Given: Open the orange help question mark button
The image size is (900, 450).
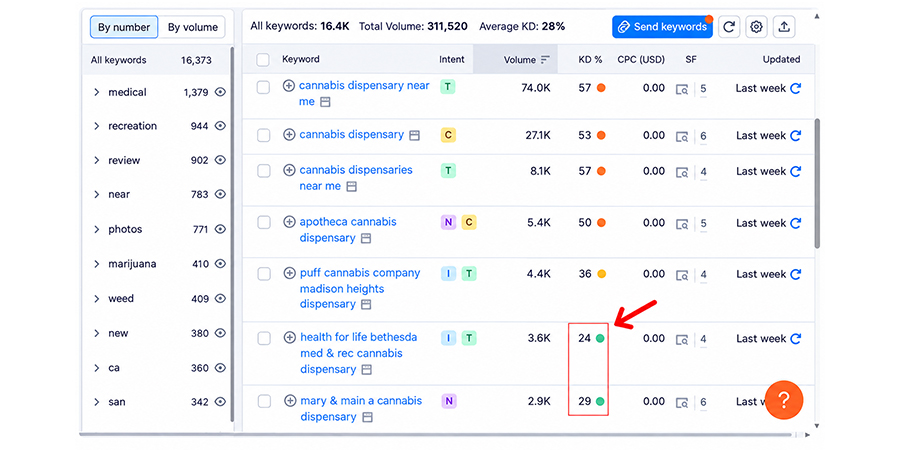Looking at the screenshot, I should tap(783, 400).
